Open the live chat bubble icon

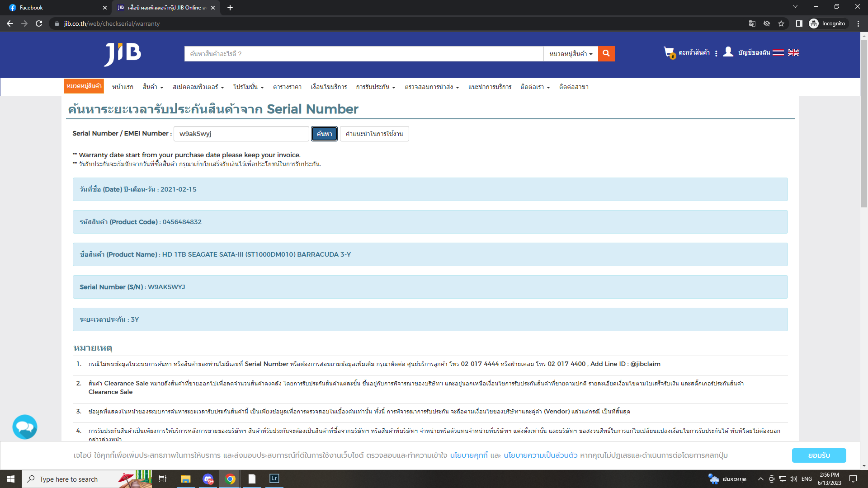(x=25, y=427)
